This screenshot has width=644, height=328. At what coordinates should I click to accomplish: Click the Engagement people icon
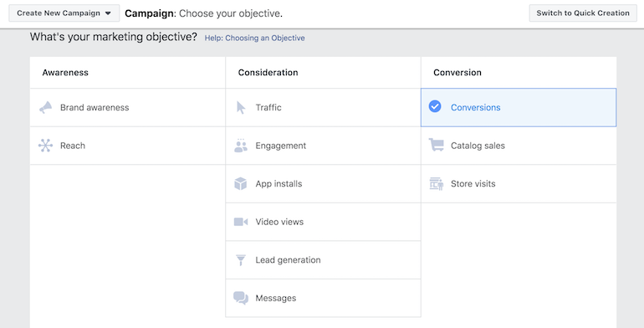pyautogui.click(x=241, y=146)
